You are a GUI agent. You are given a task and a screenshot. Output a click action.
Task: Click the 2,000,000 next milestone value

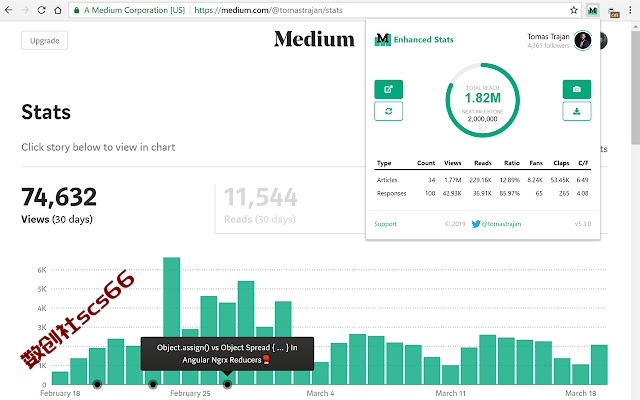tap(482, 119)
